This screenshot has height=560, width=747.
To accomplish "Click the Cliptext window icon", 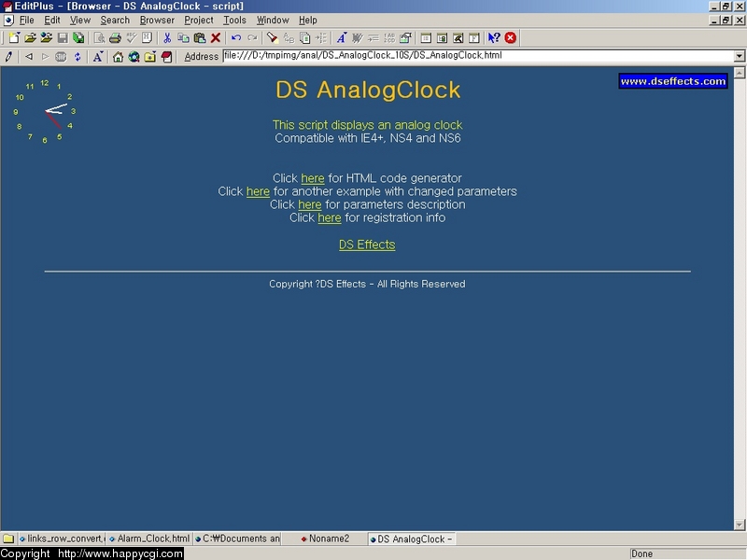I will pyautogui.click(x=442, y=38).
